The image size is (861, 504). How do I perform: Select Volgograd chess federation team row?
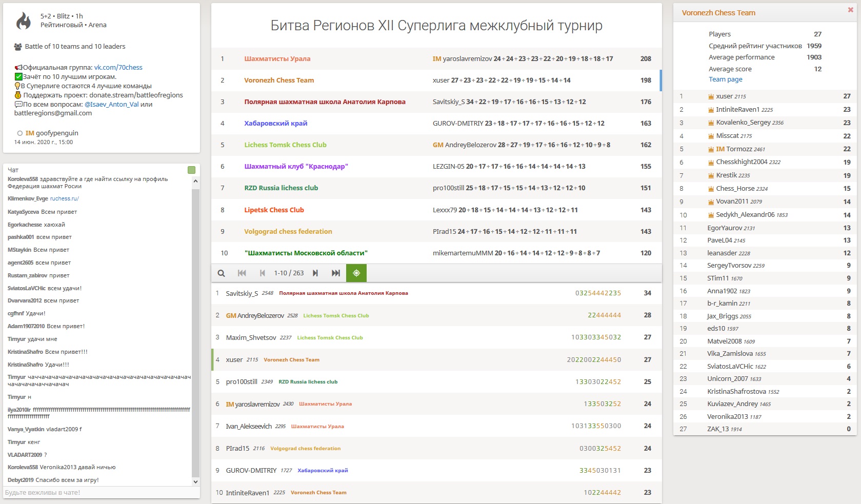[436, 232]
